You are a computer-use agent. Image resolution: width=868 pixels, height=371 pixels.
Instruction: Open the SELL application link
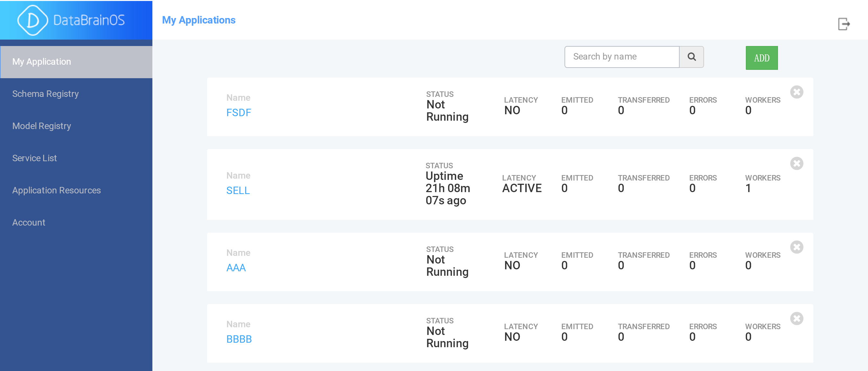(x=238, y=190)
